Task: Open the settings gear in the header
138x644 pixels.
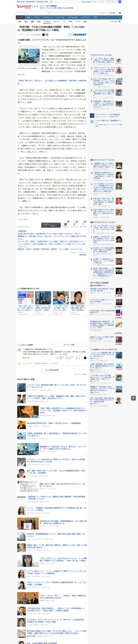Action: coord(120,13)
